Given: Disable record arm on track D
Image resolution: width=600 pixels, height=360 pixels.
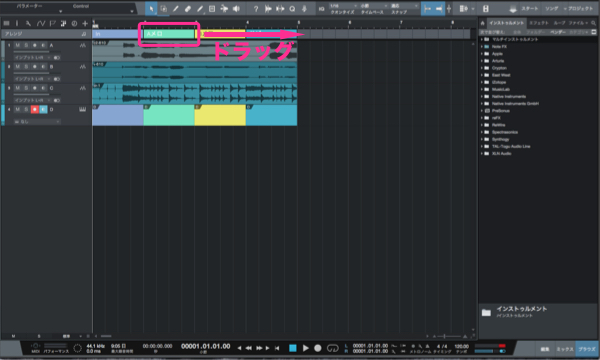Looking at the screenshot, I should point(35,109).
